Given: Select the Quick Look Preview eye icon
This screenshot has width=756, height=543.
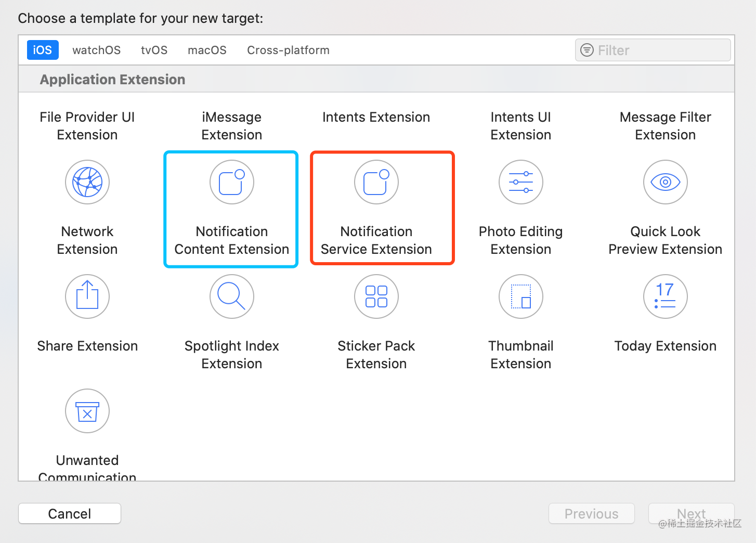Looking at the screenshot, I should coord(666,182).
